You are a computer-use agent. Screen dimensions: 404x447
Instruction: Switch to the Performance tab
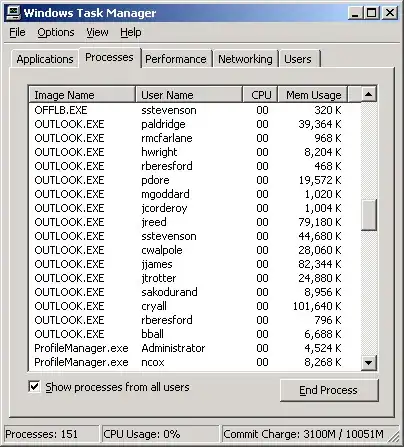tap(176, 59)
